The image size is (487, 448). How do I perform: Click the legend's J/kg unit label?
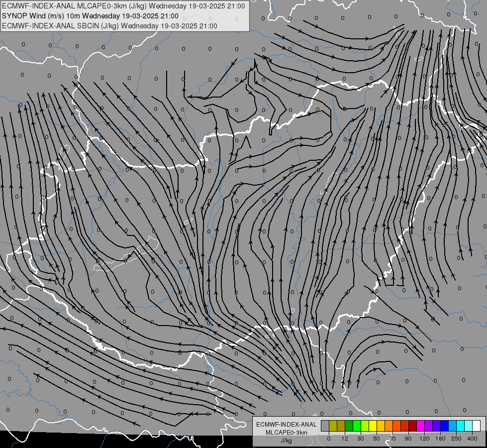click(287, 441)
